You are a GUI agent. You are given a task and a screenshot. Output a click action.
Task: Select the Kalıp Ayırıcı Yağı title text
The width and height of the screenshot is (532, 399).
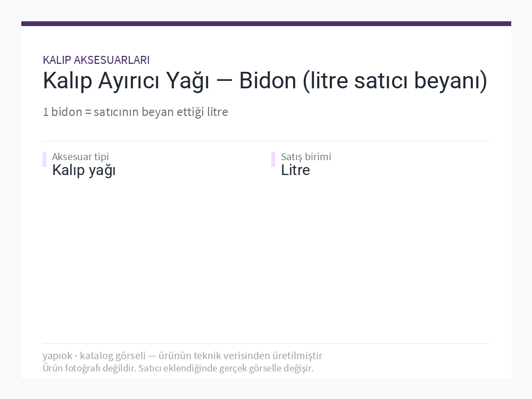(126, 81)
